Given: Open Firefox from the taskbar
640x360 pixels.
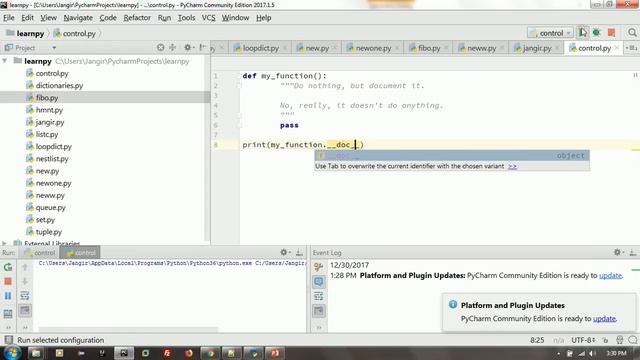Looking at the screenshot, I should click(188, 353).
